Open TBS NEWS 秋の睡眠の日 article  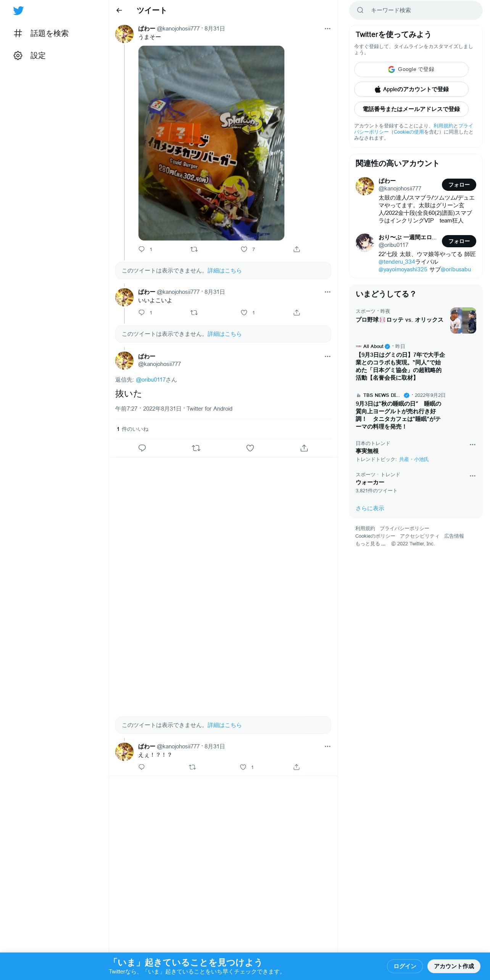[x=398, y=415]
